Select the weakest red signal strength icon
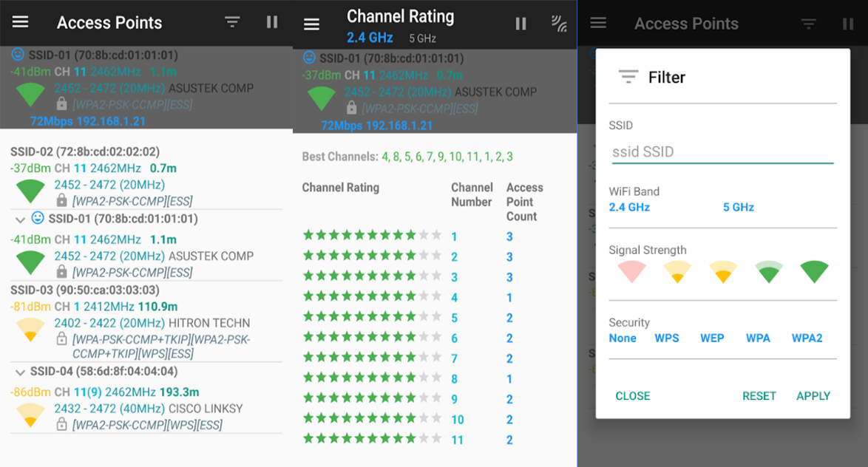The width and height of the screenshot is (868, 467). click(631, 272)
